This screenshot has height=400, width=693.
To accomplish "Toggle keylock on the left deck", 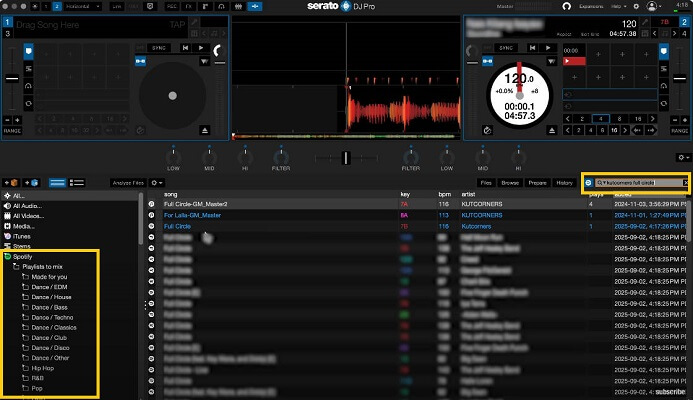I will (x=141, y=61).
